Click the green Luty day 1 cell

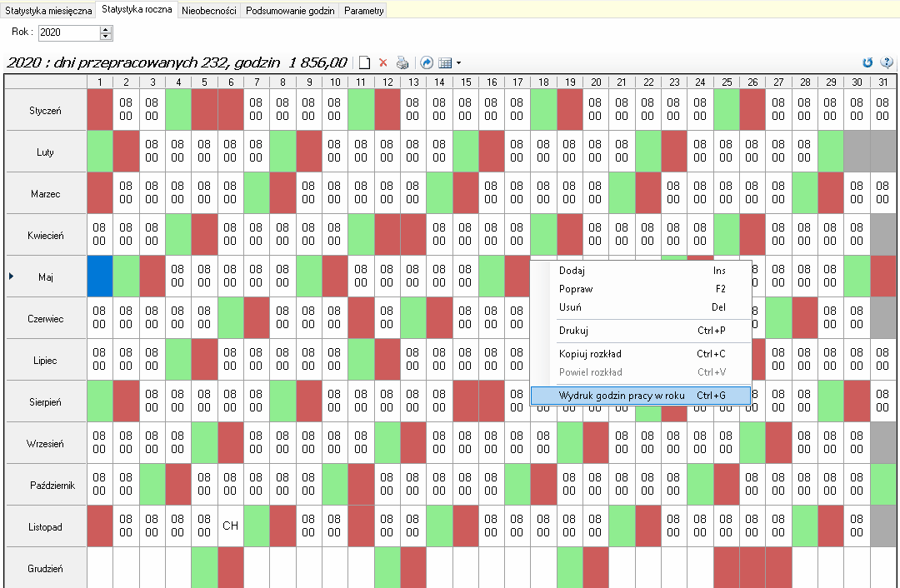pyautogui.click(x=100, y=152)
